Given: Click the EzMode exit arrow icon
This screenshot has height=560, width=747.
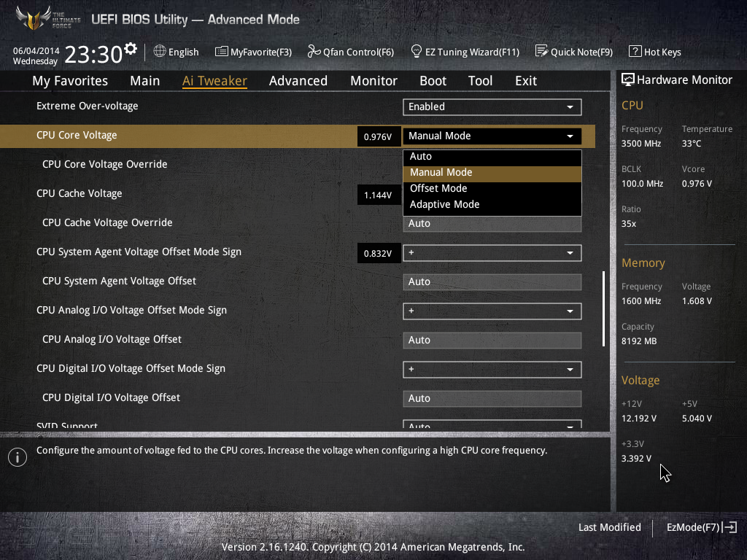Looking at the screenshot, I should click(730, 527).
